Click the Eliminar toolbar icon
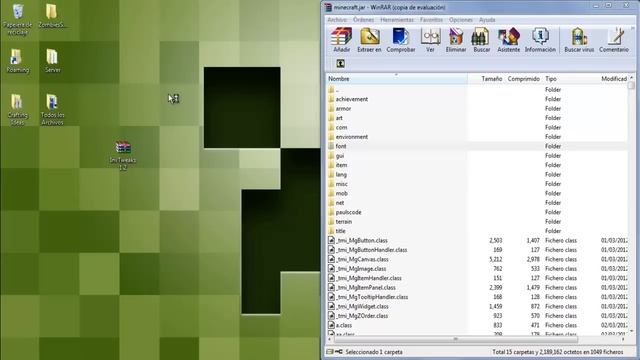Viewport: 640px width, 360px height. 456,40
